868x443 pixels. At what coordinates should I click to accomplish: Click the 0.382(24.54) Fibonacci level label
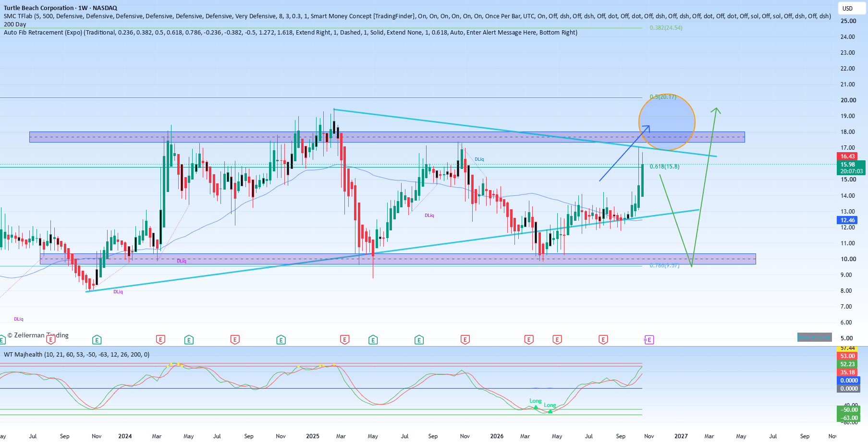(x=666, y=28)
